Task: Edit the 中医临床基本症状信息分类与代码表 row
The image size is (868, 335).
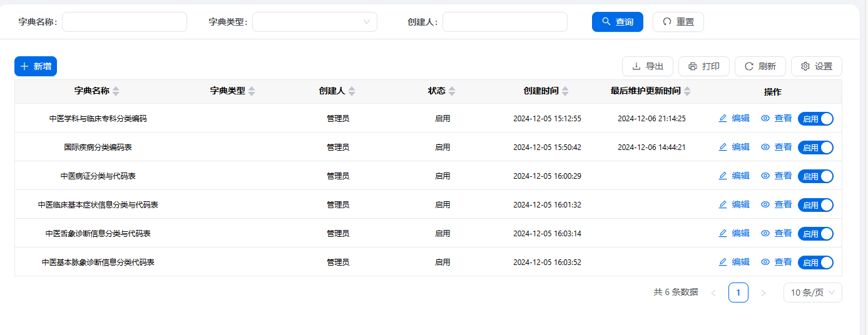Action: point(734,204)
